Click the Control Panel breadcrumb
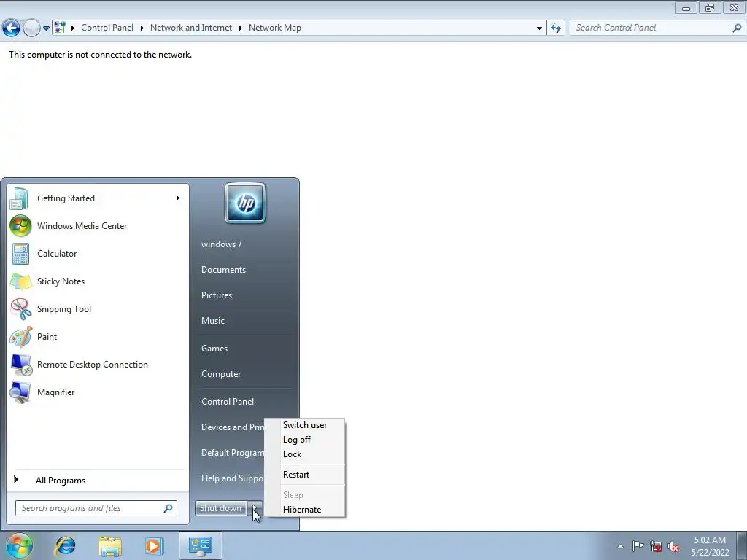This screenshot has width=747, height=560. pos(107,28)
